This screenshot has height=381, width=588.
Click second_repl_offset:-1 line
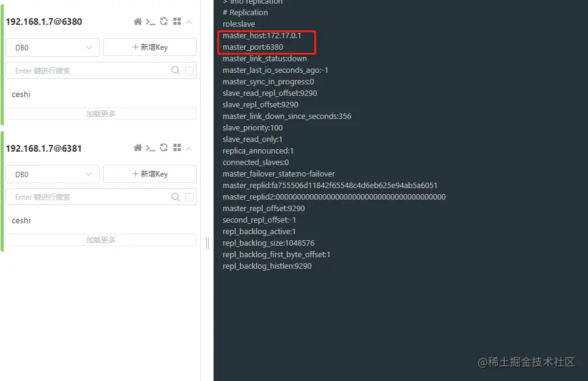[x=259, y=220]
